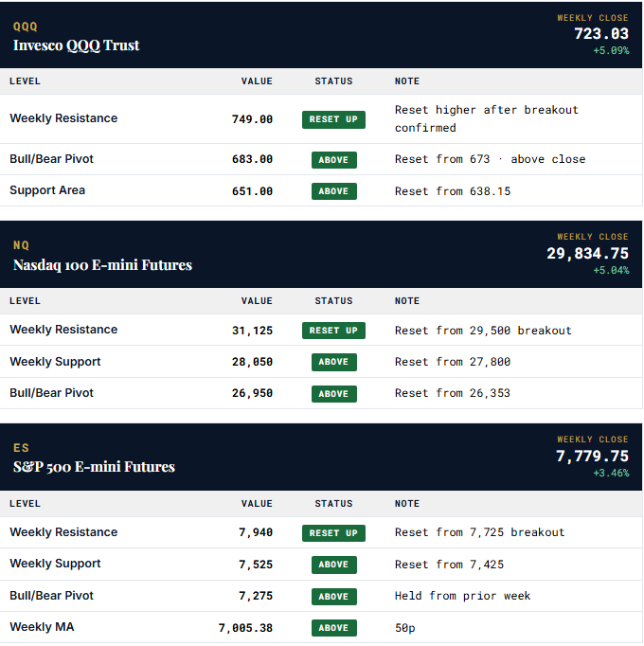Select the ABOVE badge for Weekly MA
The image size is (644, 646).
pyautogui.click(x=333, y=628)
